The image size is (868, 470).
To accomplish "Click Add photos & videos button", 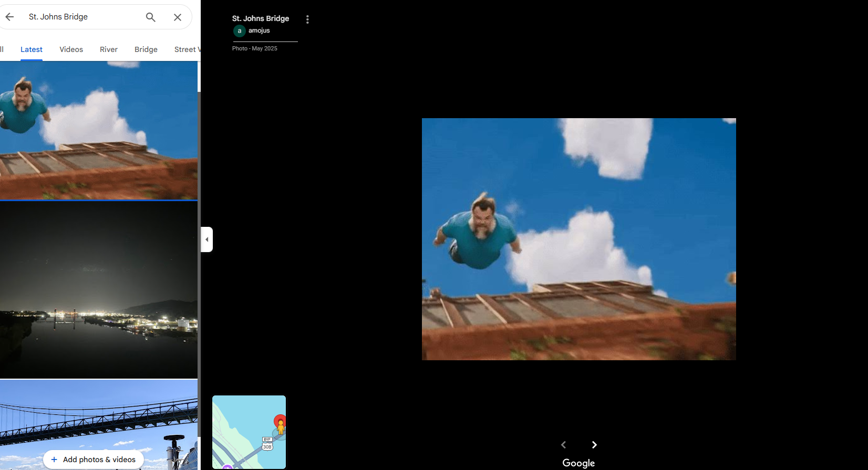I will [94, 459].
